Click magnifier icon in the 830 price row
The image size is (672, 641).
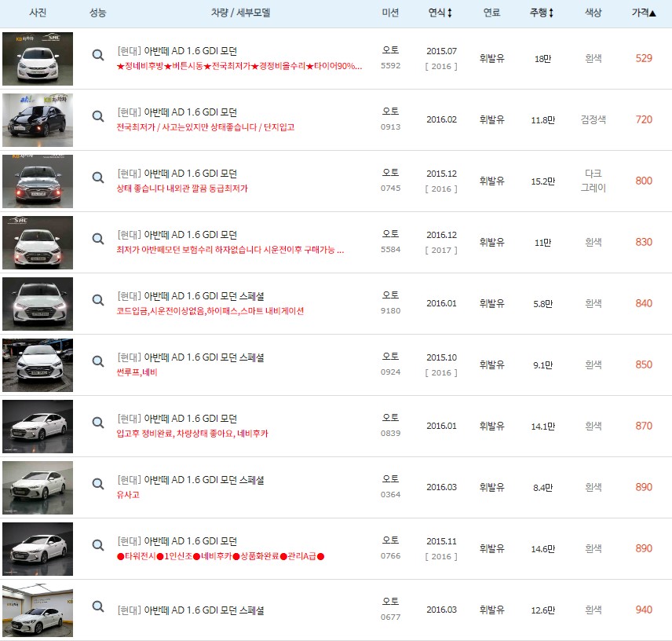98,239
